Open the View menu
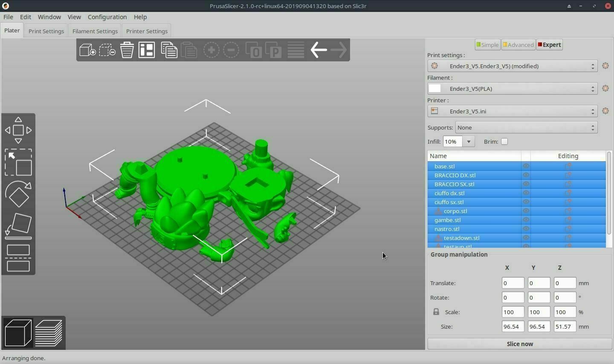Viewport: 614px width, 364px height. (74, 17)
